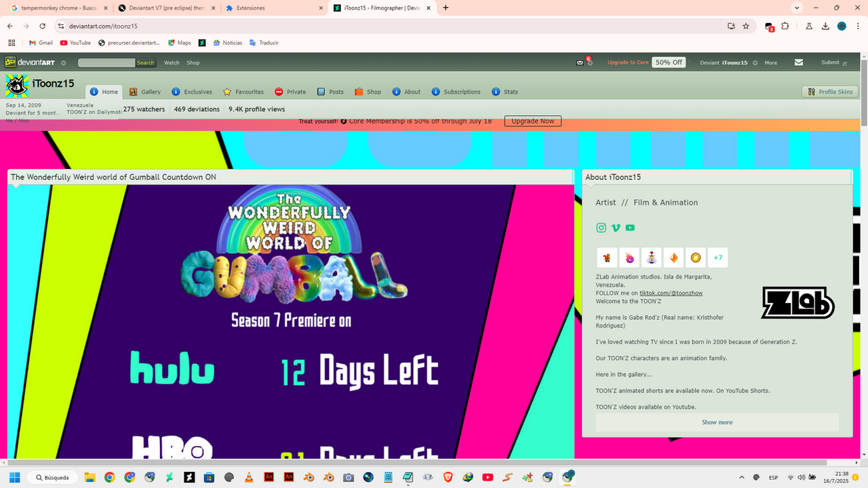Go back with the browser back arrow
This screenshot has height=488, width=868.
click(x=10, y=26)
